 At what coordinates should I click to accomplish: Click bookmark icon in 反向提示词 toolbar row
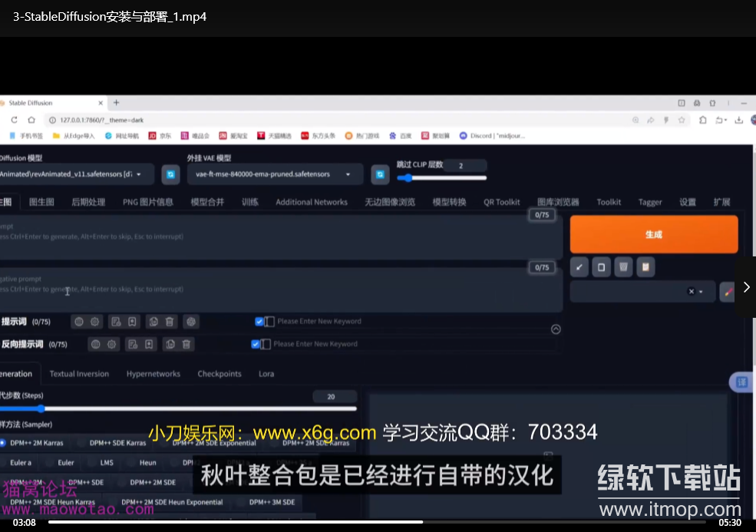(149, 345)
